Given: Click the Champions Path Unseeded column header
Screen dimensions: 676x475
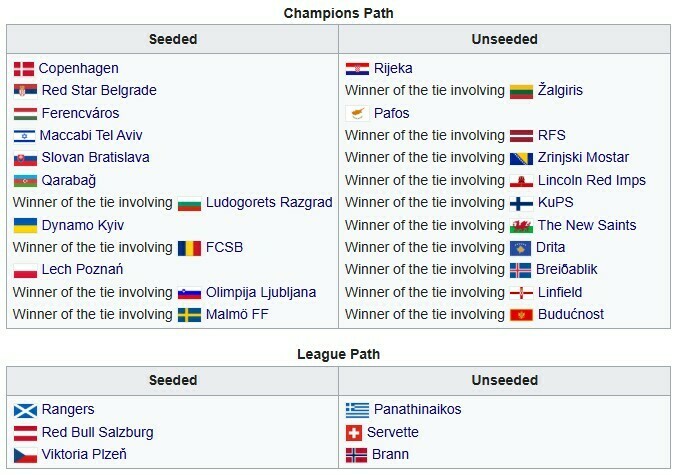Looking at the screenshot, I should pos(504,40).
